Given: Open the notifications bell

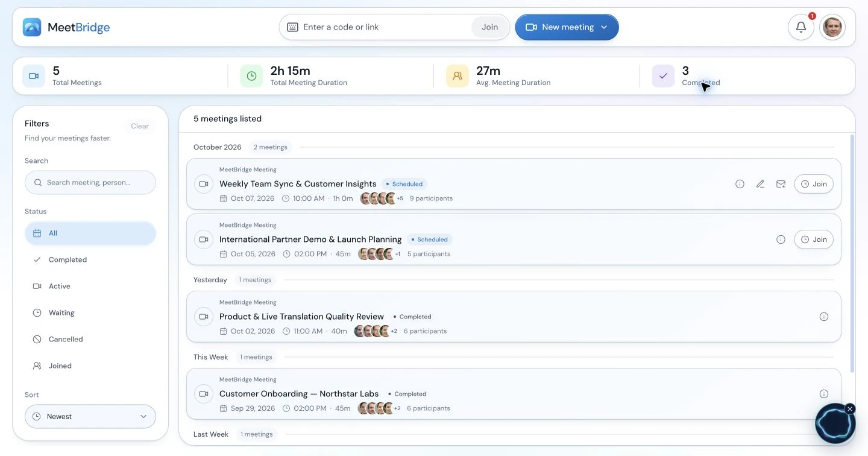Looking at the screenshot, I should tap(801, 27).
